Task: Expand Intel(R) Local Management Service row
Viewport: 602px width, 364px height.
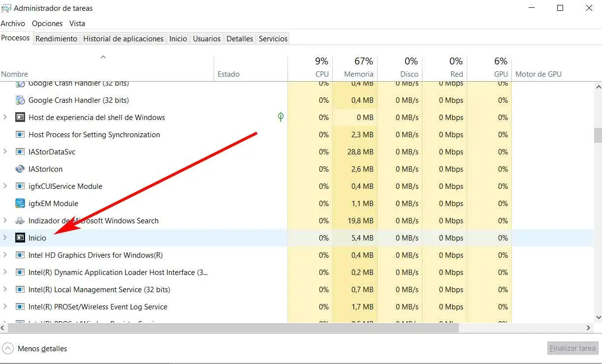Action: 5,290
